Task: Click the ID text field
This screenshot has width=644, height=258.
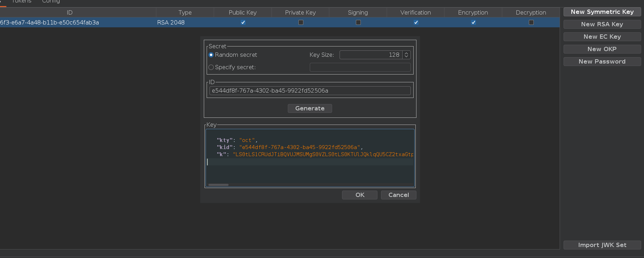Action: (x=310, y=91)
